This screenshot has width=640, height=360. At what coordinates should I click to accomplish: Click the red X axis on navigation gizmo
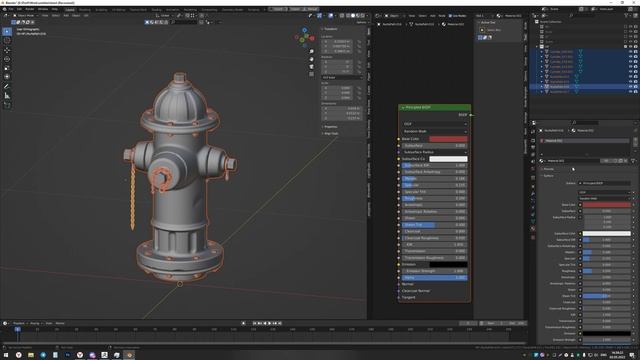pyautogui.click(x=312, y=38)
